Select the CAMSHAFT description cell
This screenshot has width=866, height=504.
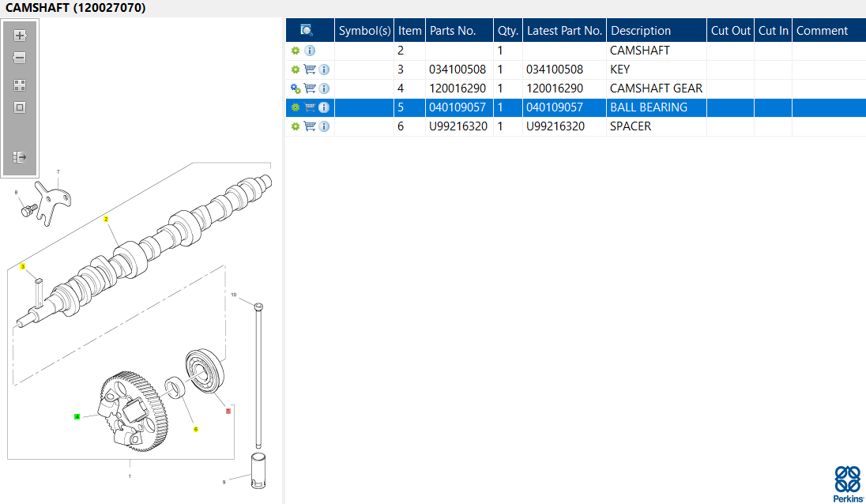(x=657, y=51)
